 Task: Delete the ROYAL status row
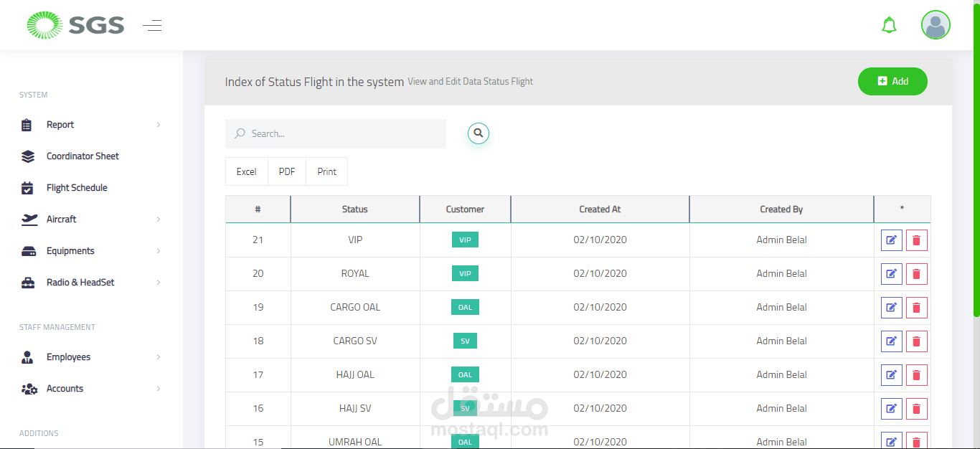coord(916,274)
